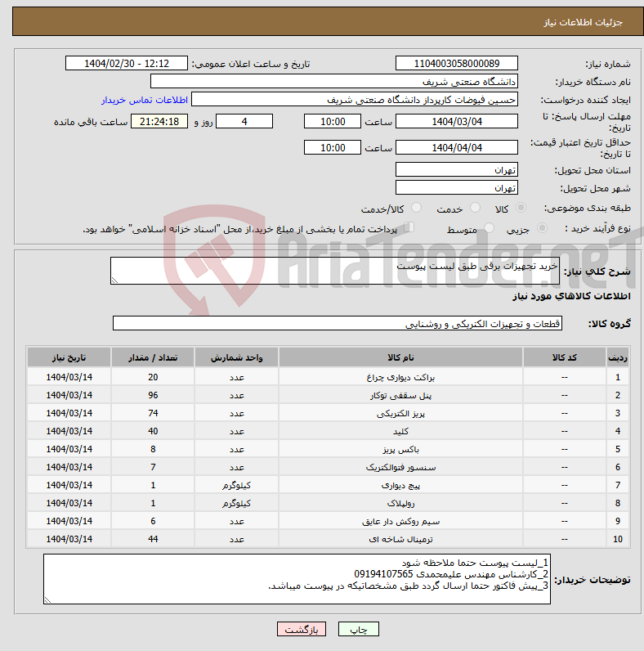Select the row پیچ دیواری
Image resolution: width=644 pixels, height=651 pixels.
pos(329,485)
